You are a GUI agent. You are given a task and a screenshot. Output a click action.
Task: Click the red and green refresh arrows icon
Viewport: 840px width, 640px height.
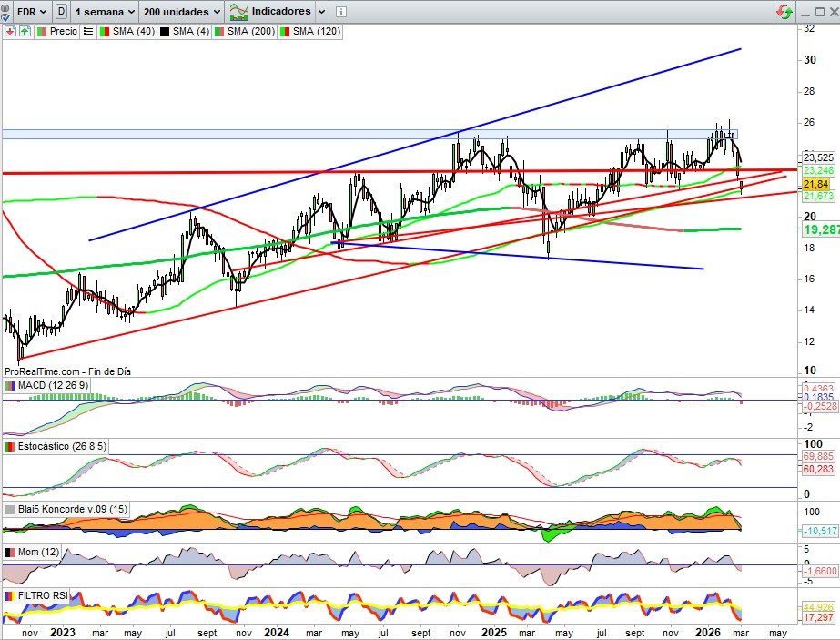[x=784, y=12]
